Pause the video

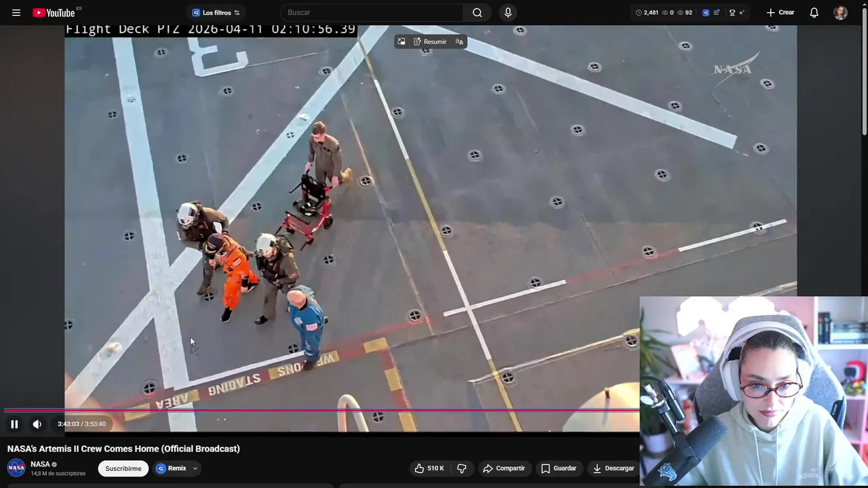tap(14, 424)
